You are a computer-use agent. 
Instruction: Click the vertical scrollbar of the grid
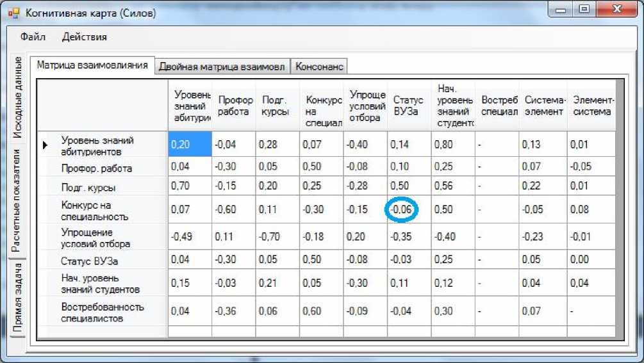(620, 205)
